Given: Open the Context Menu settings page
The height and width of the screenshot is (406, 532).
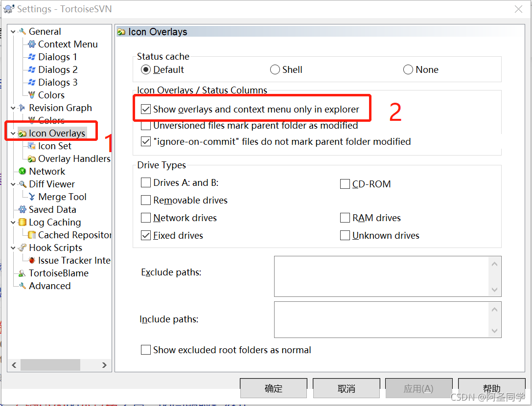Looking at the screenshot, I should coord(68,44).
